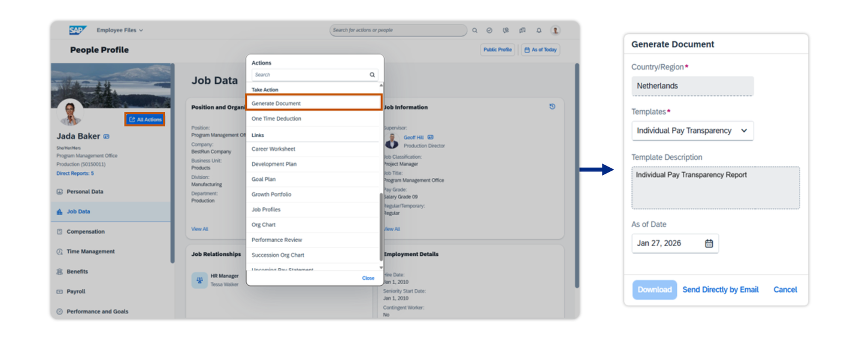Viewport: 850px width, 362px height.
Task: Click the Template Description text area
Action: coord(716,188)
